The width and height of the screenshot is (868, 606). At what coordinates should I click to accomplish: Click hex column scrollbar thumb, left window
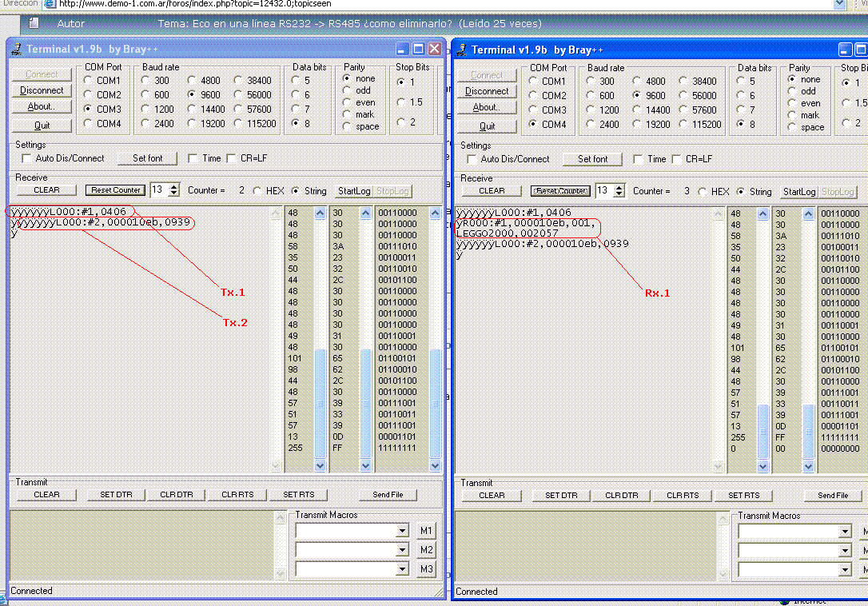pyautogui.click(x=365, y=403)
